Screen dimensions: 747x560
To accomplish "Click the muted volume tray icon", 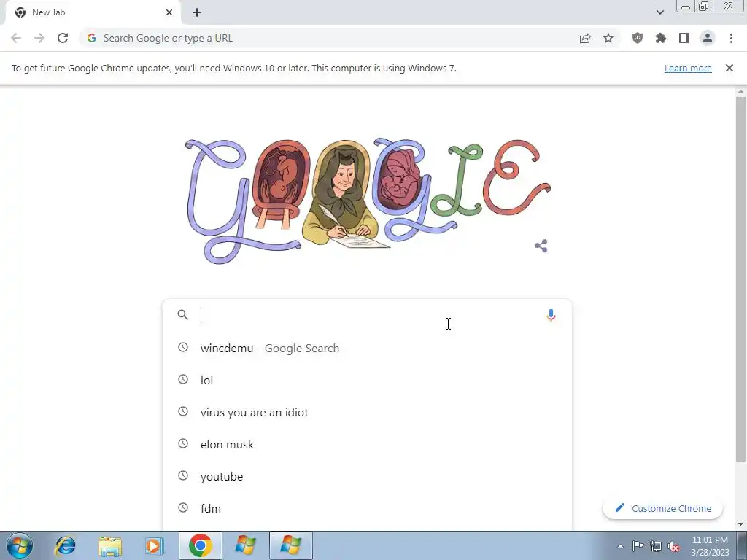I will (x=673, y=547).
